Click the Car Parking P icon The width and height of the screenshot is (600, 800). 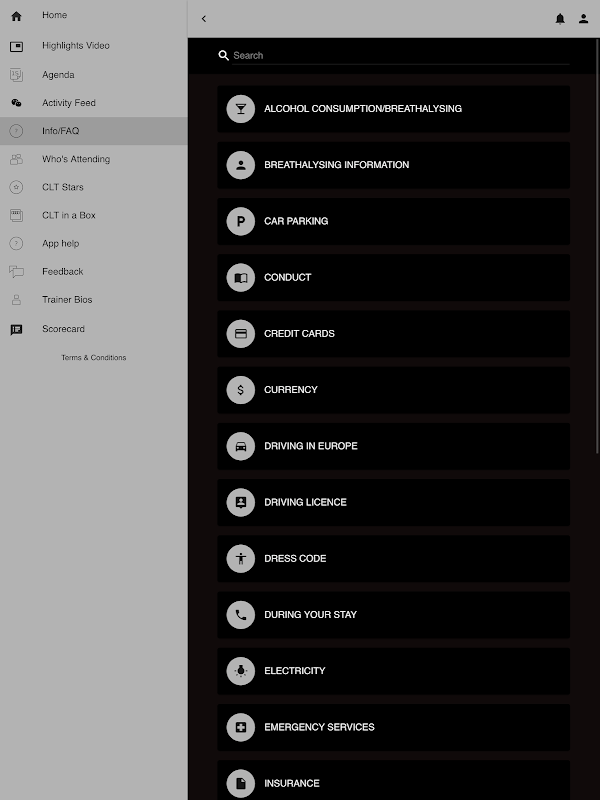pos(240,221)
